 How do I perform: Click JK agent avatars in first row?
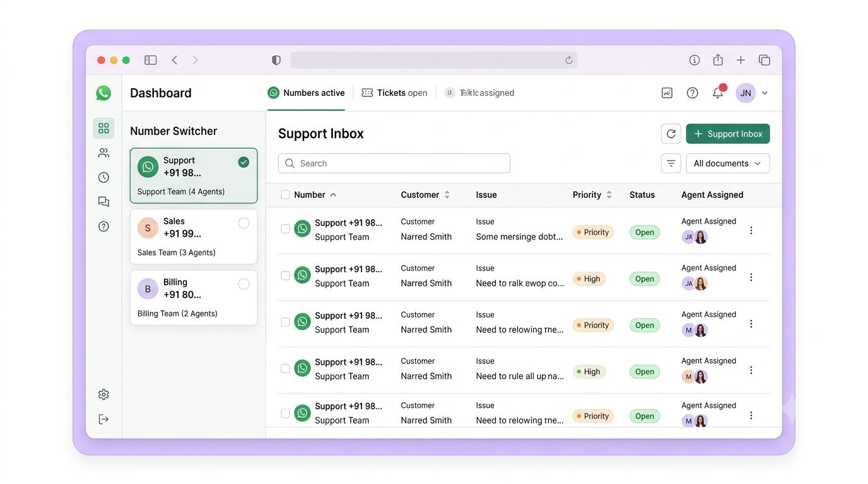[695, 237]
